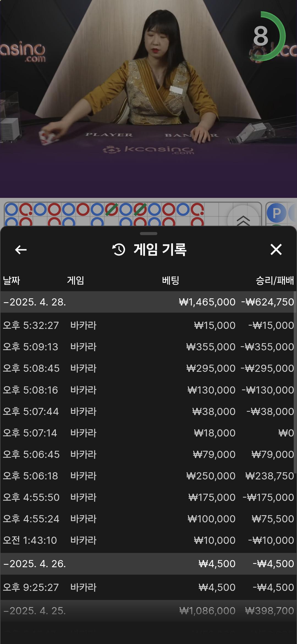297x644 pixels.
Task: Close the game history panel
Action: tap(276, 250)
